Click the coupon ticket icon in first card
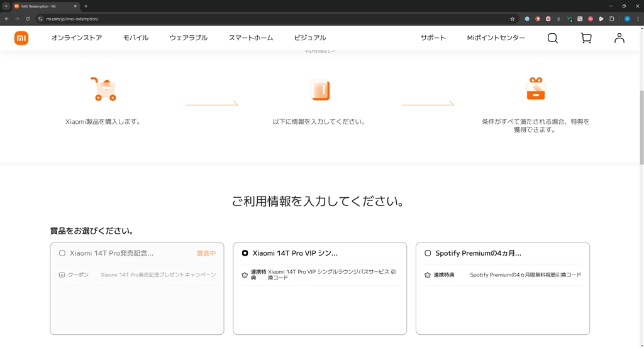The width and height of the screenshot is (644, 348). click(x=62, y=275)
